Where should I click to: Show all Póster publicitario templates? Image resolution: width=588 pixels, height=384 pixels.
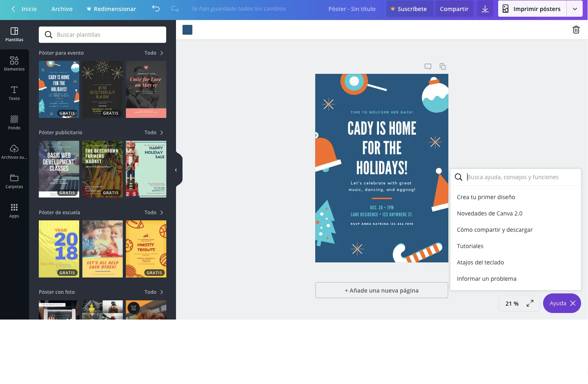click(x=154, y=133)
